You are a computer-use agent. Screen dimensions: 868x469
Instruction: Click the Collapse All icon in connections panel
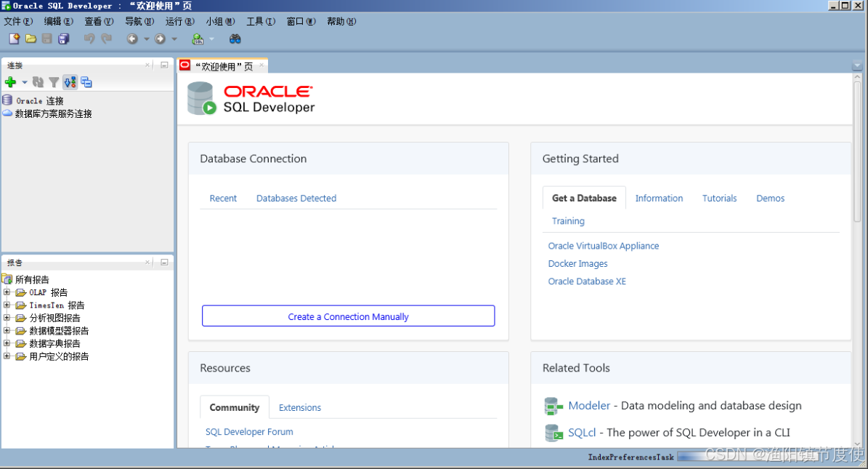coord(86,82)
